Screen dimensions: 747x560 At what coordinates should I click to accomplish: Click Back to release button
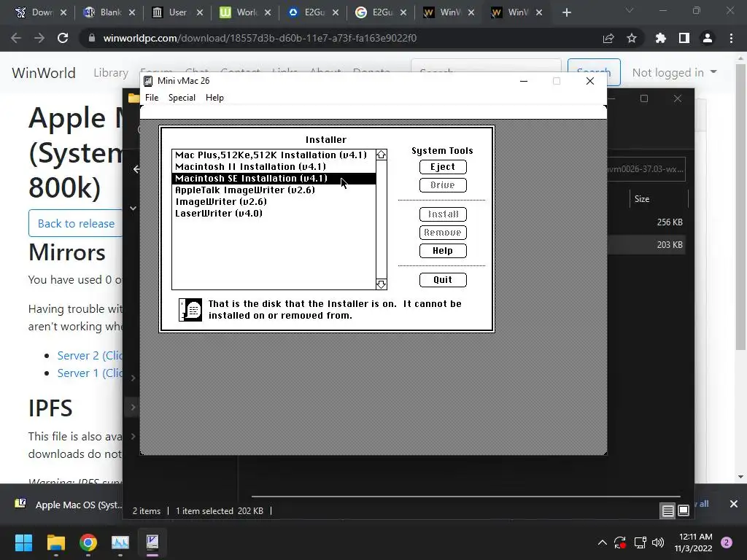76,223
